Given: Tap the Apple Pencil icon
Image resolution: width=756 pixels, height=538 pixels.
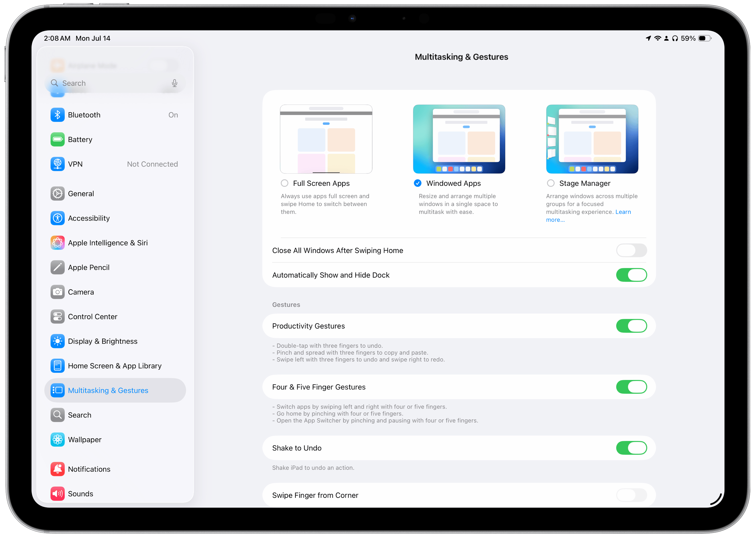Looking at the screenshot, I should point(57,267).
